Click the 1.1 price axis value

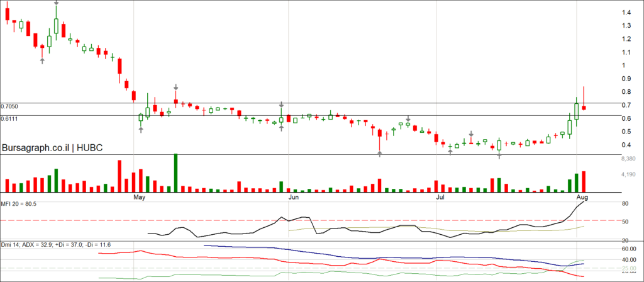[x=626, y=52]
